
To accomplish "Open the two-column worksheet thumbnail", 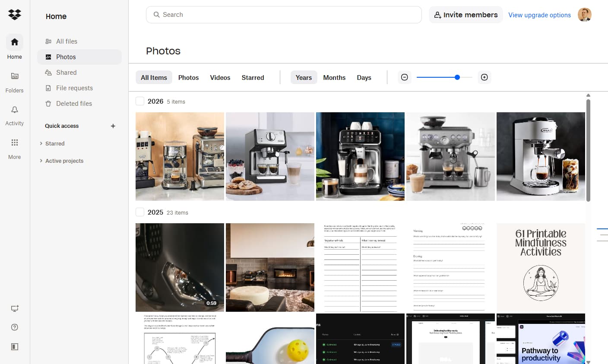I will 360,267.
